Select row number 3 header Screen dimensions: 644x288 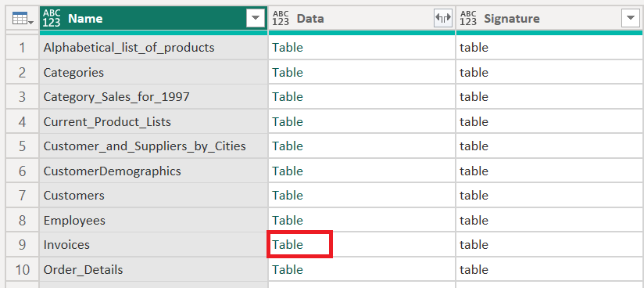22,97
